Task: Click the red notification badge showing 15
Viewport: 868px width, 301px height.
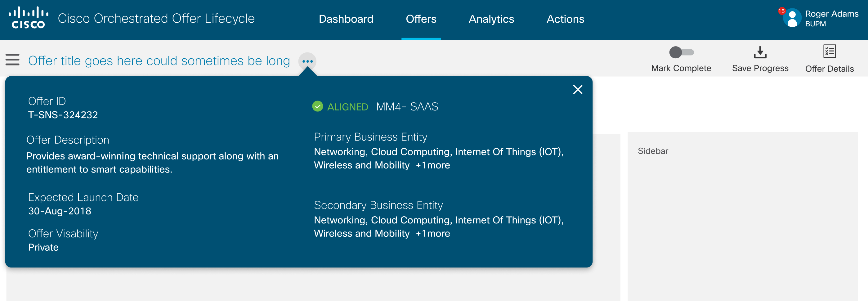Action: pos(781,11)
